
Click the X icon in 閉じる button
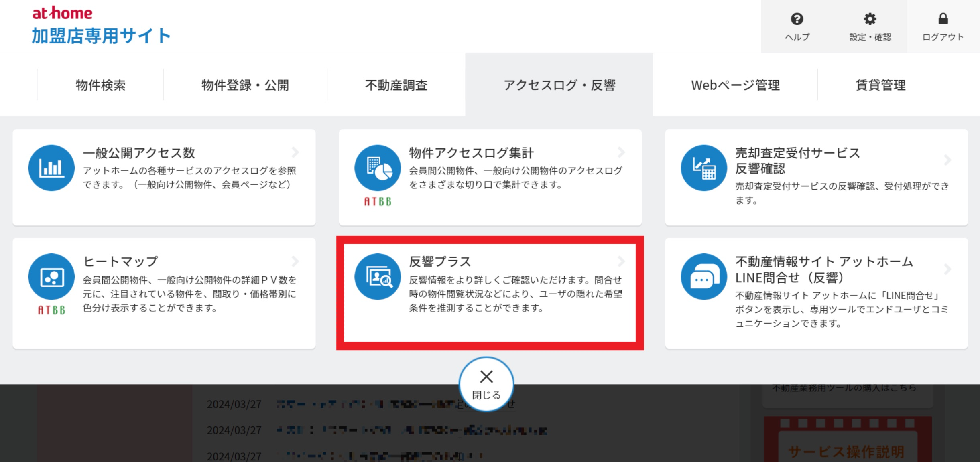coord(486,377)
